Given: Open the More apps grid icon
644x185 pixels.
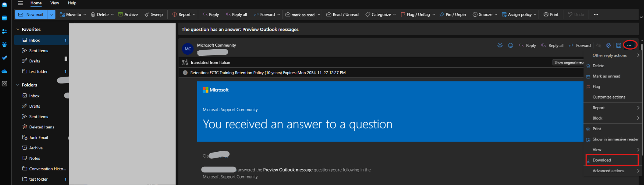Looking at the screenshot, I should pos(4,84).
